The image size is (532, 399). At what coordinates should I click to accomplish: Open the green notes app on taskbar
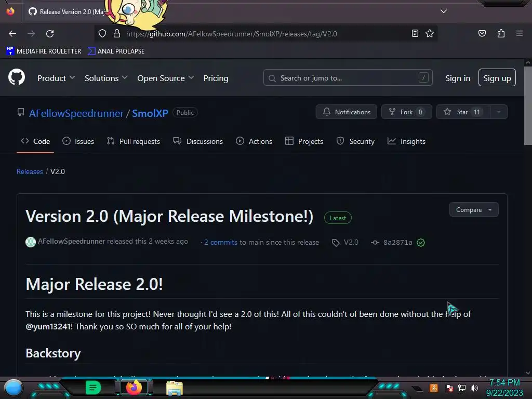[x=94, y=388]
